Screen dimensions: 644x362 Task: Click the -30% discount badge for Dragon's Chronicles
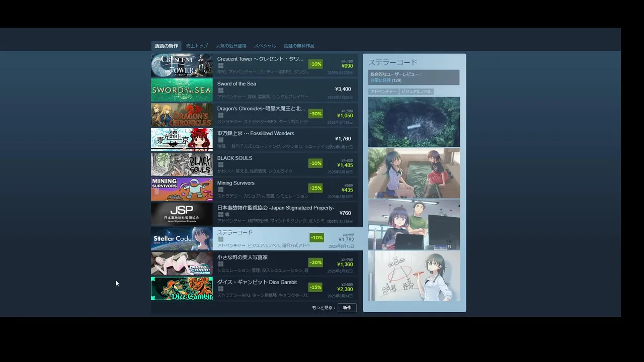tap(315, 114)
